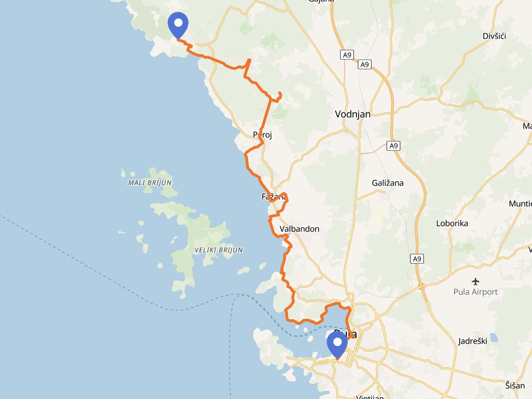Click the Divšići village label
The width and height of the screenshot is (532, 399).
point(494,36)
